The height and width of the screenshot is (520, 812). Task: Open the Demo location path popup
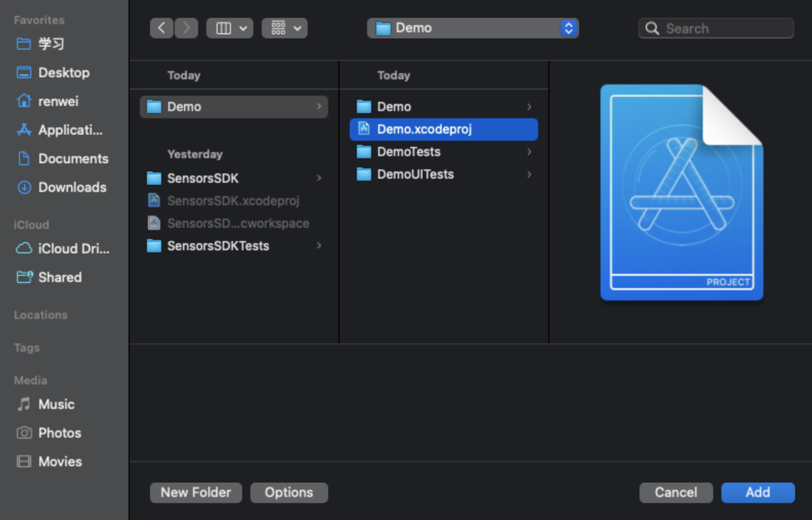(x=473, y=28)
